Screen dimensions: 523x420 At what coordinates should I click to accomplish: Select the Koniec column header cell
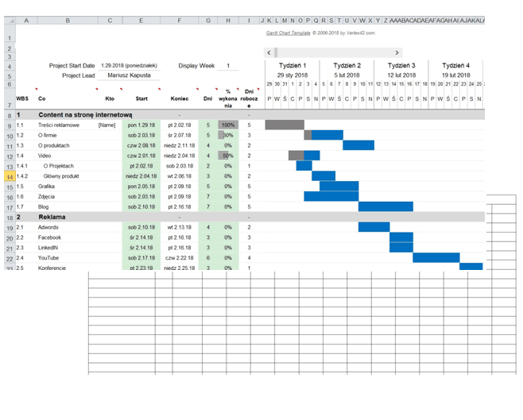click(180, 98)
